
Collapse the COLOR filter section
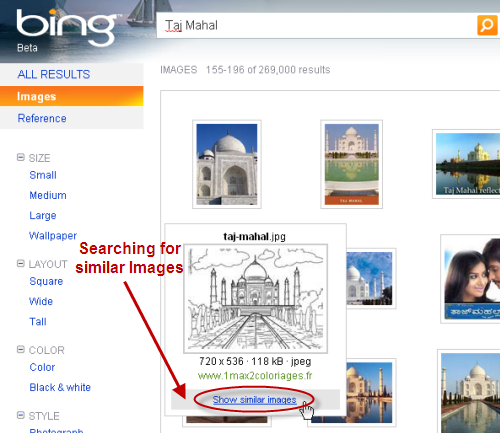point(21,350)
